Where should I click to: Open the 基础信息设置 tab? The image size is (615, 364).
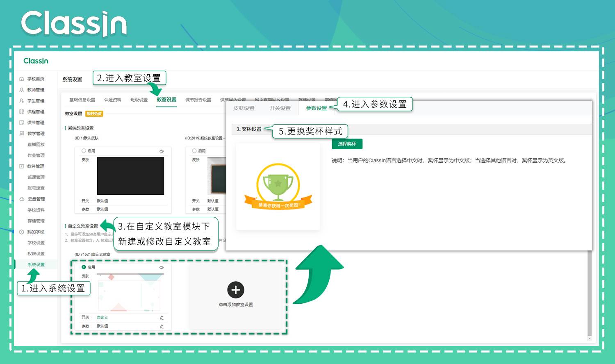tap(82, 100)
